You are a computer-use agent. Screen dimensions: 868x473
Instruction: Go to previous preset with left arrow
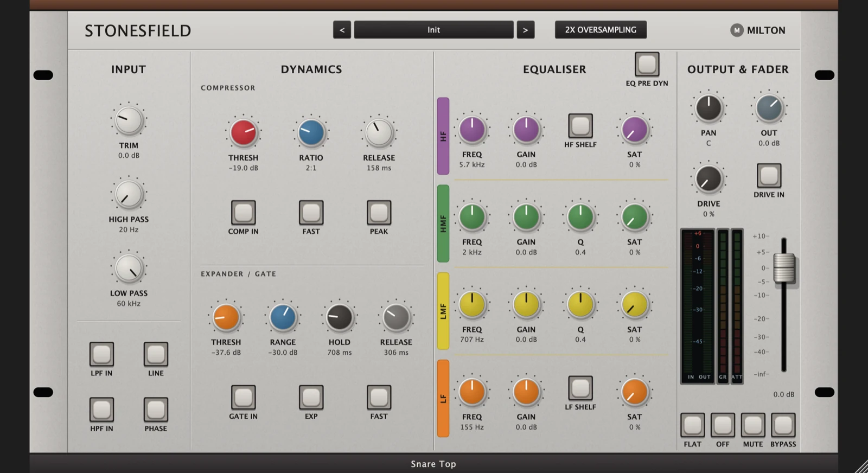(342, 30)
